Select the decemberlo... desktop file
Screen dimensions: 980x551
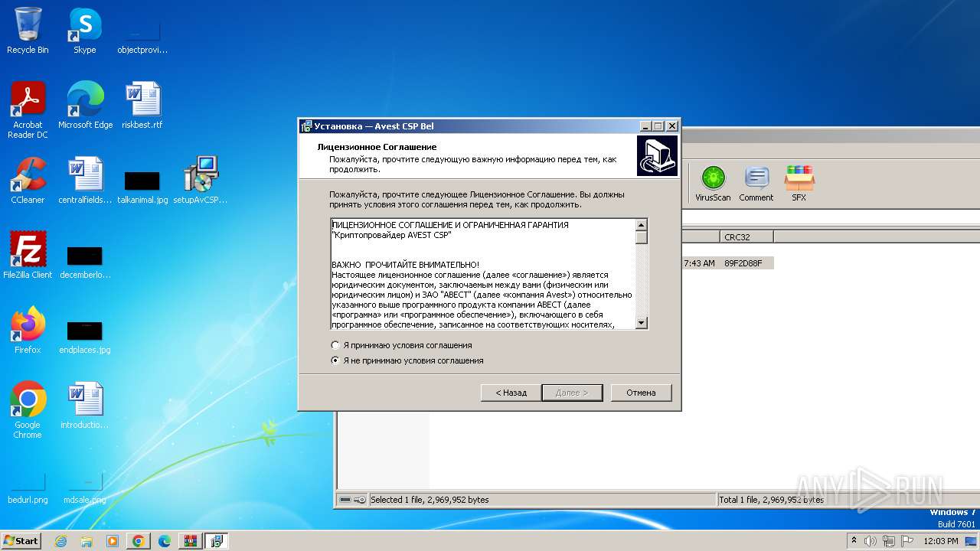point(85,262)
